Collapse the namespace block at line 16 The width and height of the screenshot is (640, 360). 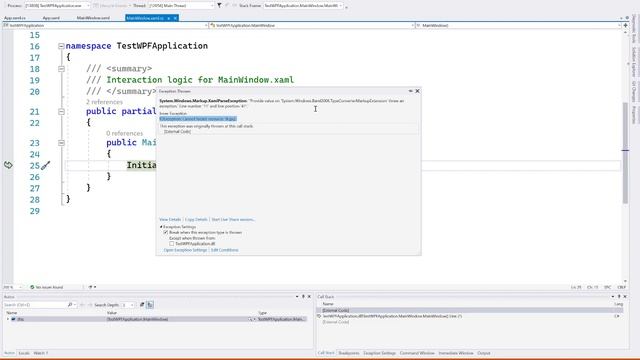pos(61,46)
